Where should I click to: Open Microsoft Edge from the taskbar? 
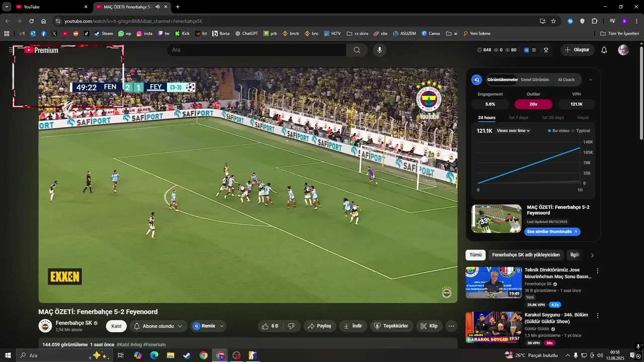point(154,355)
